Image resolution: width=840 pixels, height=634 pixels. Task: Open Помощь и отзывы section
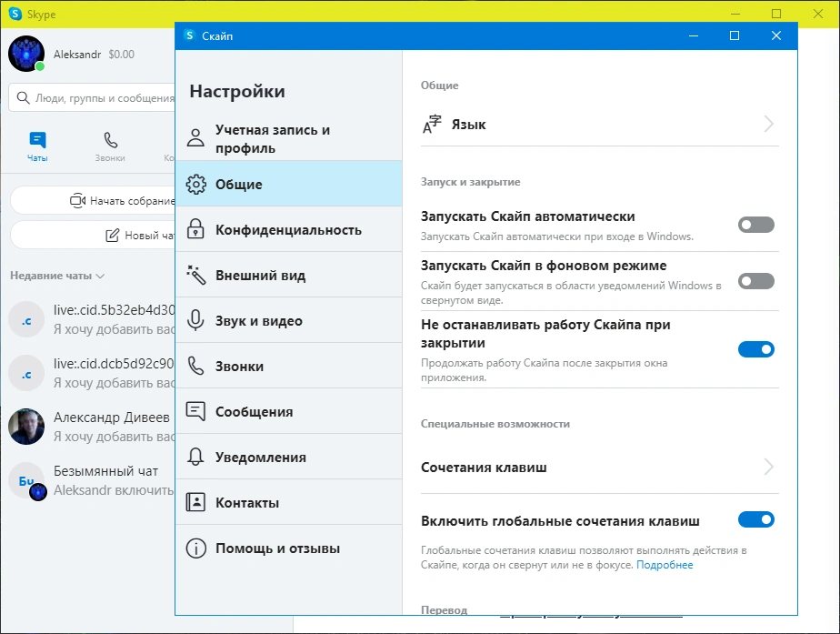point(289,548)
